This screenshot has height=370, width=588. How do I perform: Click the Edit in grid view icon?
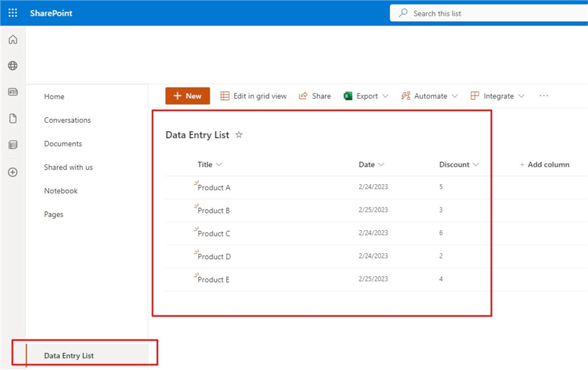tap(225, 96)
